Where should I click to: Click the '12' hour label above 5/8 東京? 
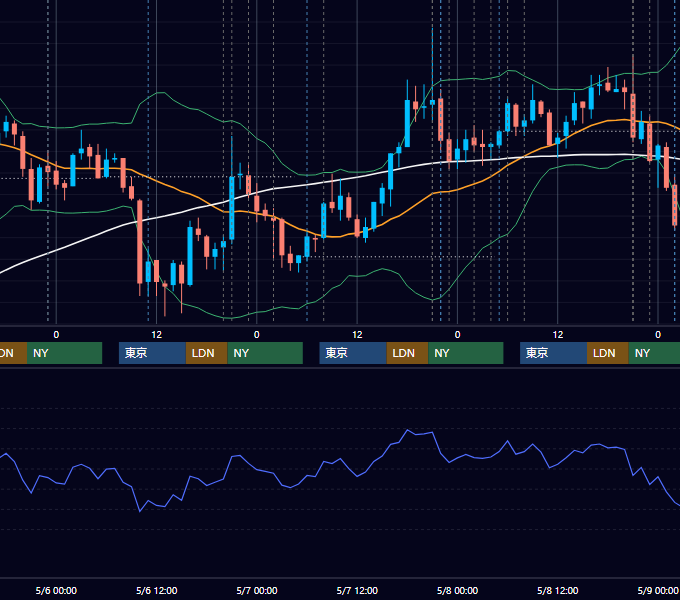pyautogui.click(x=558, y=335)
